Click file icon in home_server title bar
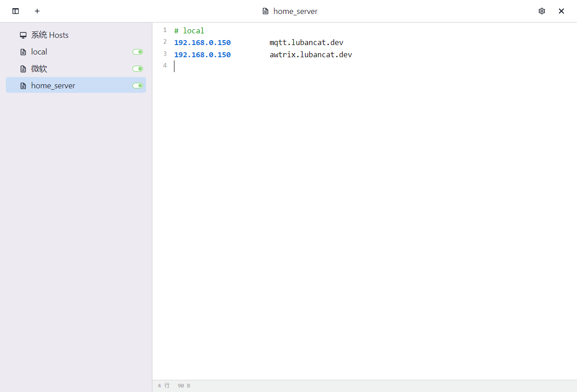 266,11
